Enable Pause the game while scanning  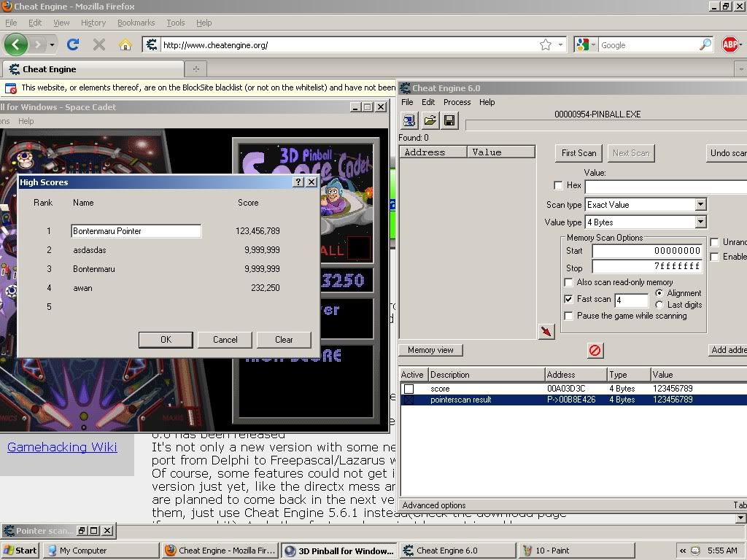tap(568, 316)
